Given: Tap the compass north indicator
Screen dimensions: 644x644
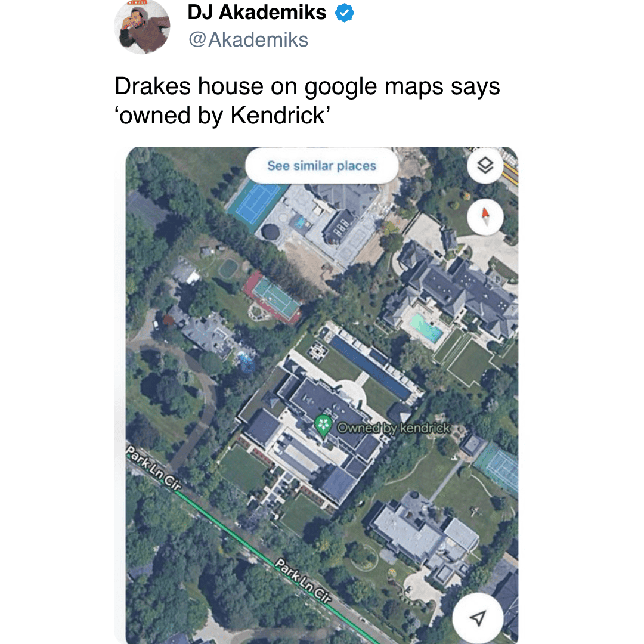Looking at the screenshot, I should pyautogui.click(x=485, y=217).
